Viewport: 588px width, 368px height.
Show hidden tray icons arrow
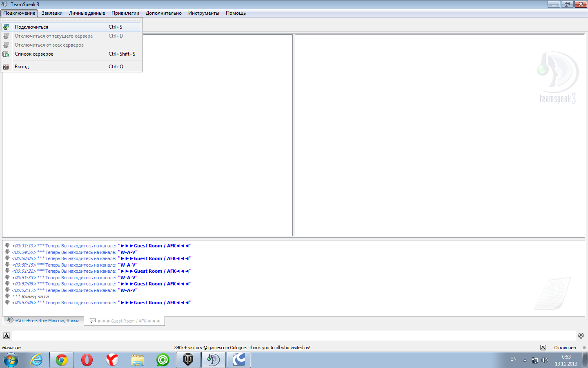[x=525, y=360]
